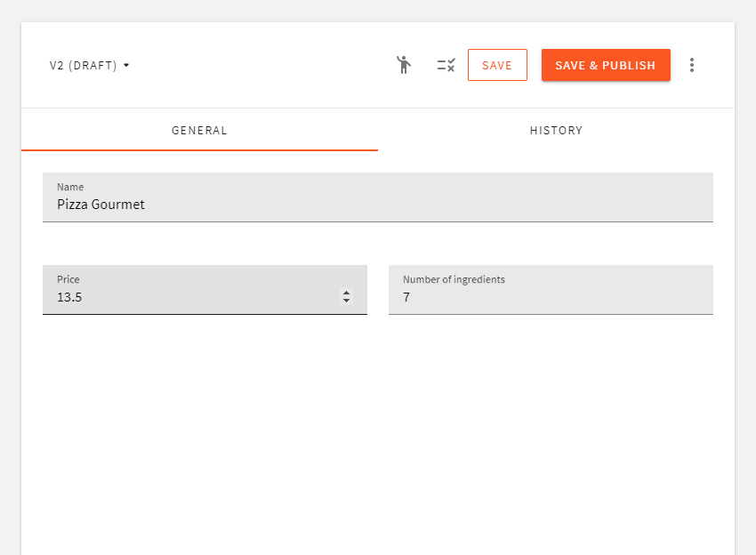756x555 pixels.
Task: Select the GENERAL tab
Action: tap(199, 130)
